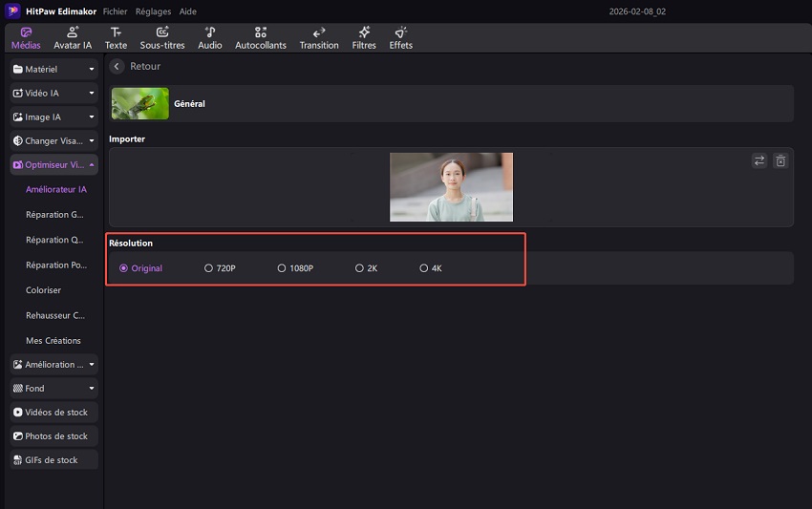This screenshot has width=812, height=509.
Task: Click the back arrow next to Retour
Action: [x=117, y=66]
